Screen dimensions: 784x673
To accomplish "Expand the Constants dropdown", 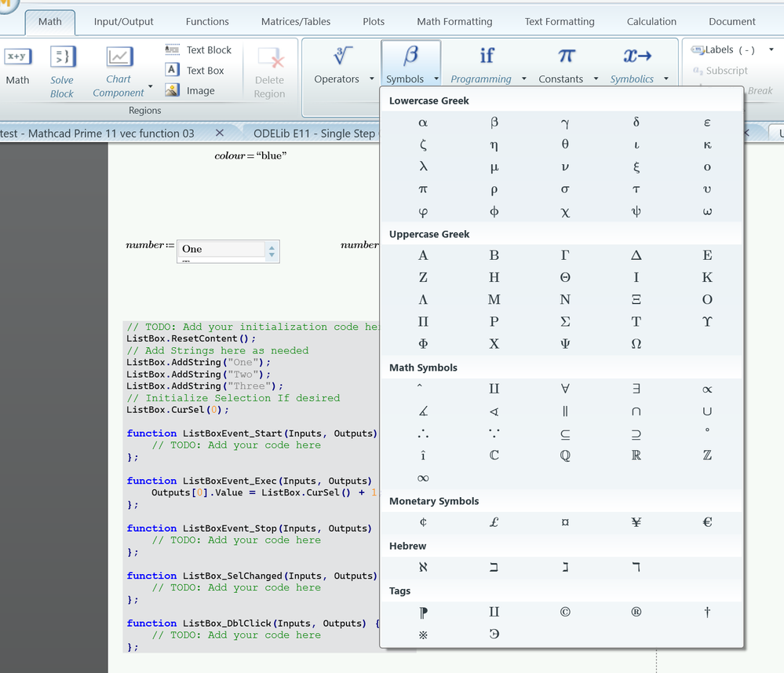I will pyautogui.click(x=596, y=79).
